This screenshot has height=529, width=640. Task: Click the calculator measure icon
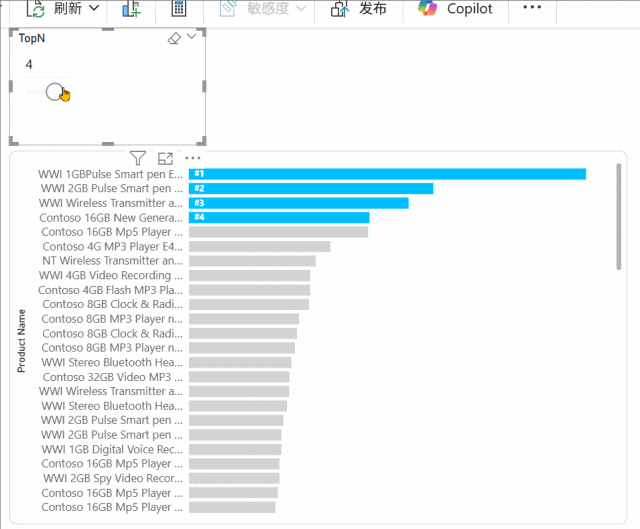pos(179,8)
